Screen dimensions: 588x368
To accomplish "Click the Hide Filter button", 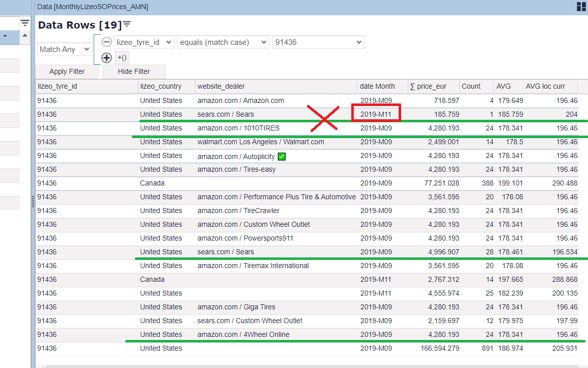I will tap(134, 72).
